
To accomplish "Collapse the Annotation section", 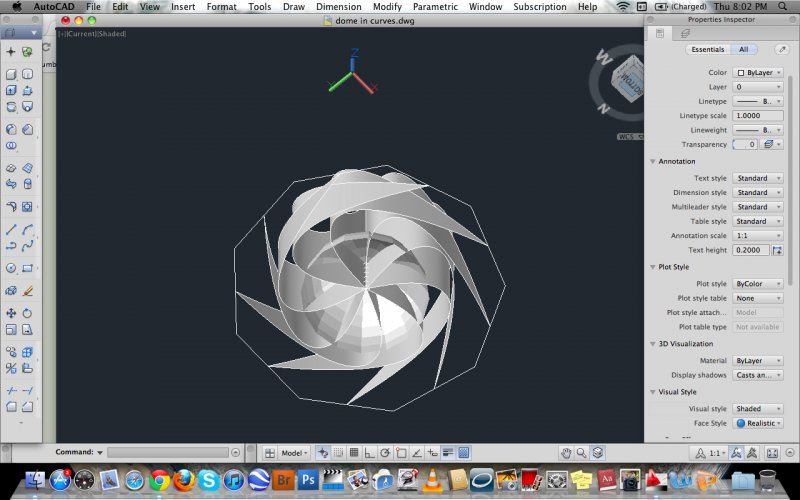I will tap(653, 161).
